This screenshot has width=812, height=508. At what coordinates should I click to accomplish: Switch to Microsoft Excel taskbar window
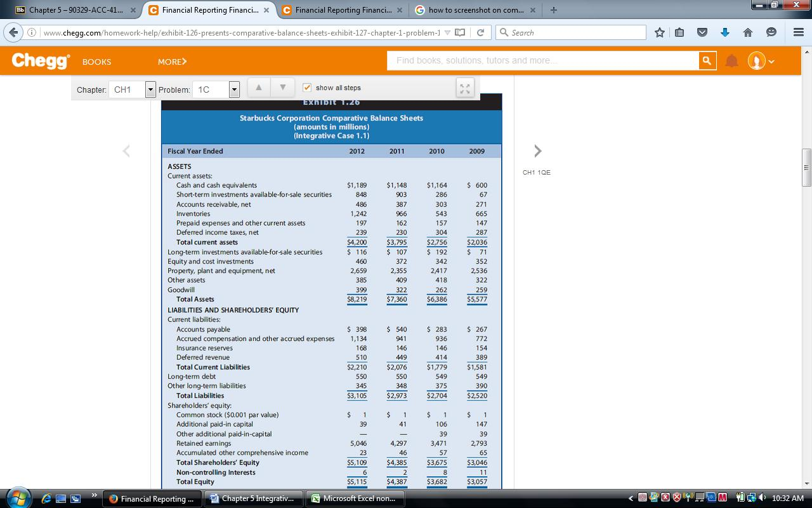coord(355,498)
